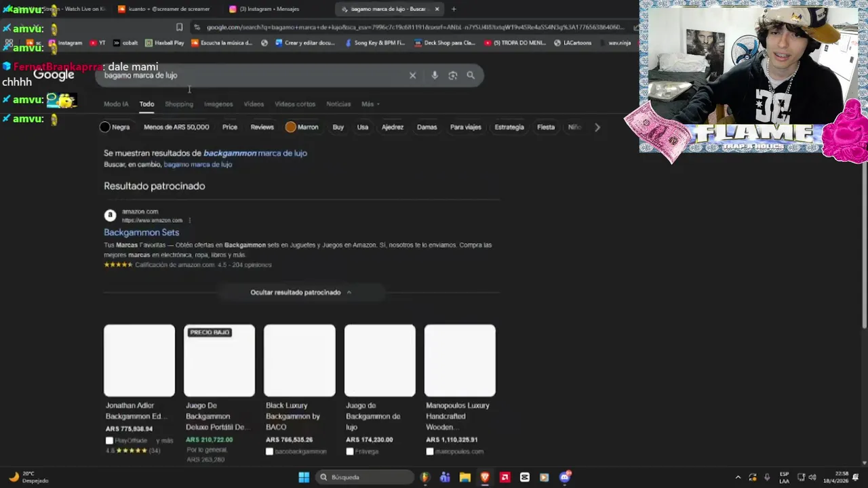868x488 pixels.
Task: Open Instagram bookmark in bookmarks bar
Action: click(x=65, y=43)
